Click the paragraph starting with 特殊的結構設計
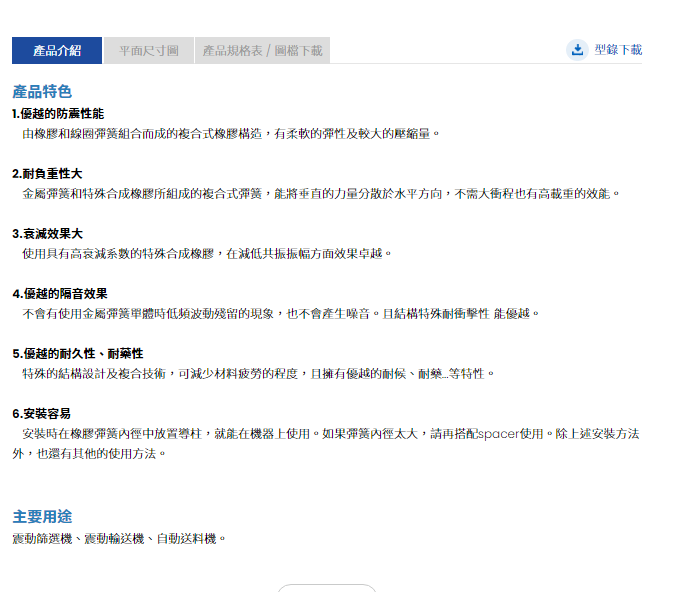The width and height of the screenshot is (682, 592). point(258,373)
